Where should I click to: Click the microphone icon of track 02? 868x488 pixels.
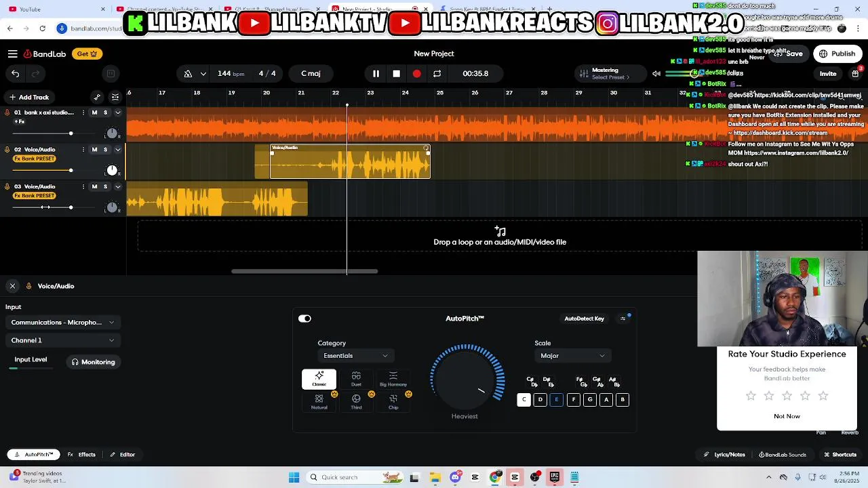tap(7, 150)
